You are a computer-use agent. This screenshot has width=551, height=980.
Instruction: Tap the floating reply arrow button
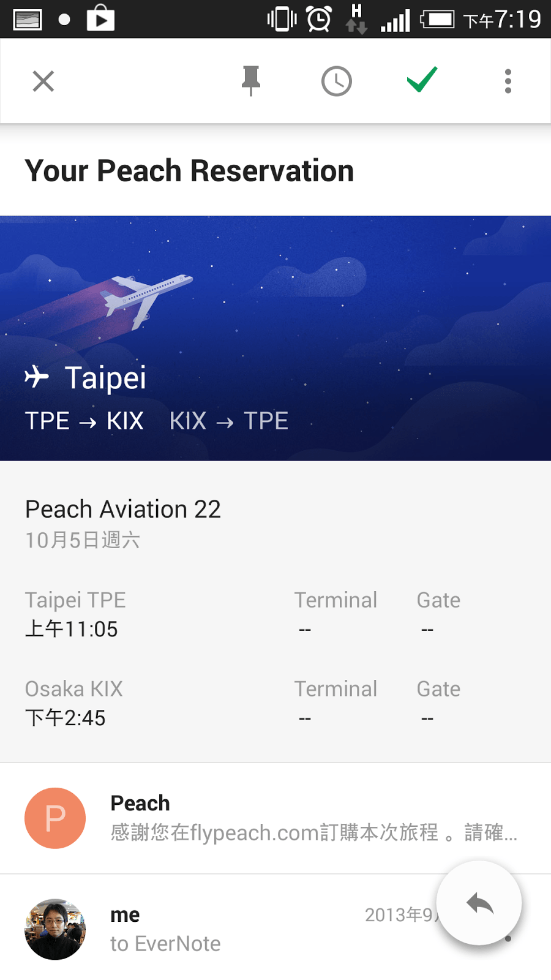[479, 903]
